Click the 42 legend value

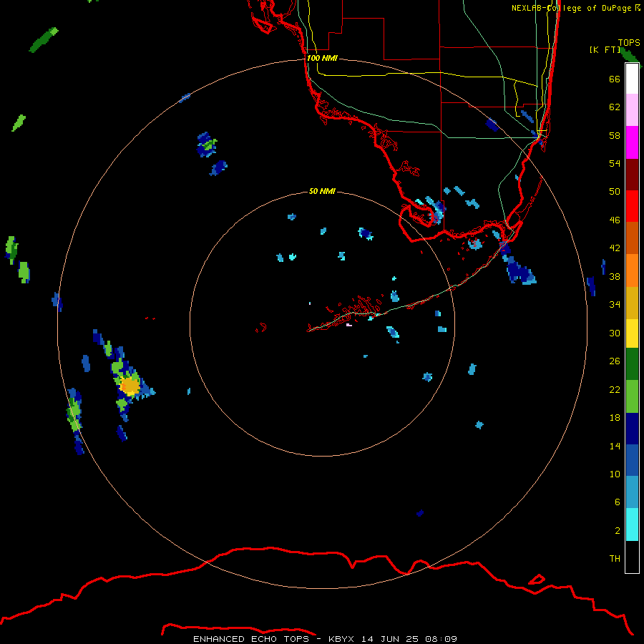(x=615, y=248)
